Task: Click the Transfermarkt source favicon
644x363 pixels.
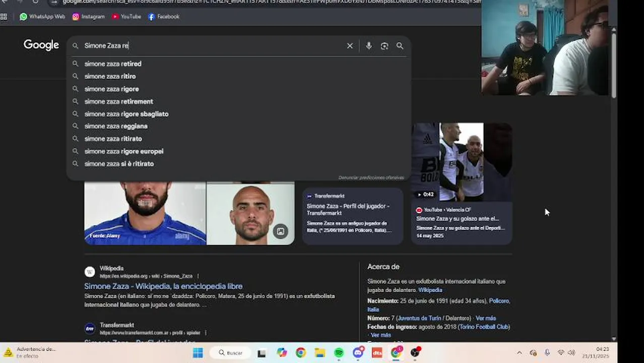Action: point(90,329)
